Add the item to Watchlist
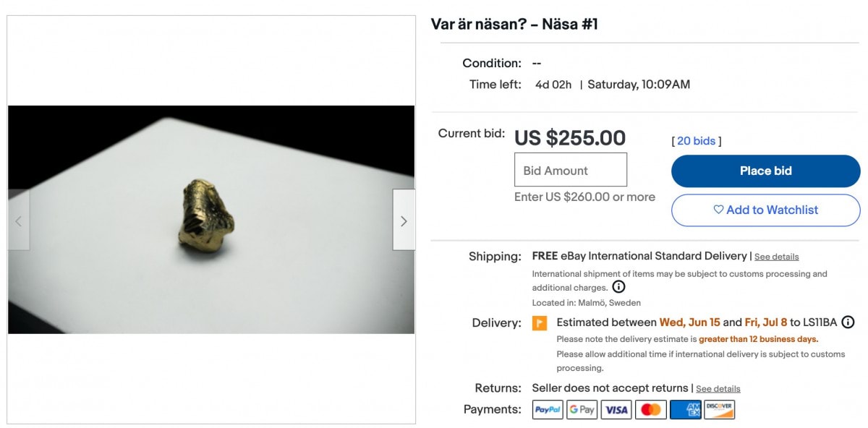This screenshot has height=428, width=868. point(765,210)
